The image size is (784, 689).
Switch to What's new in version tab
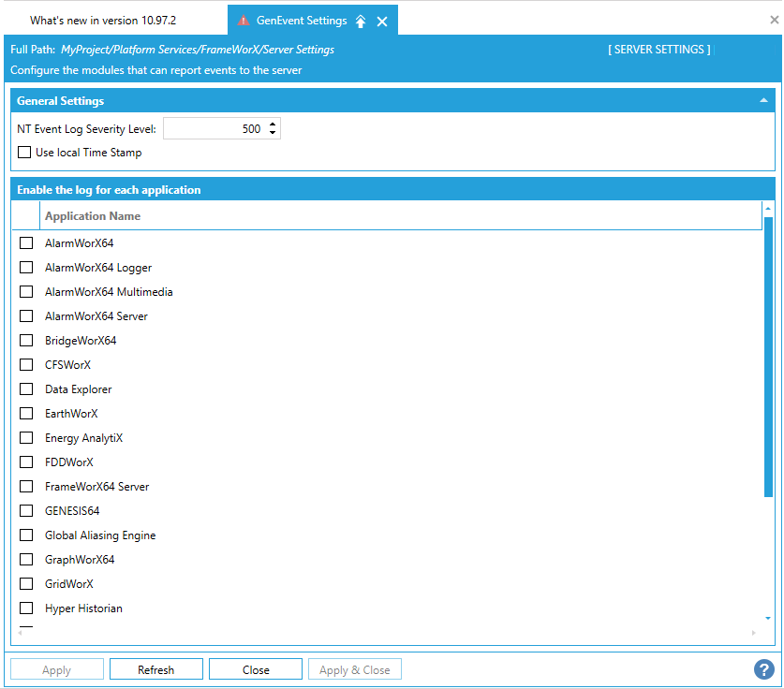coord(103,21)
